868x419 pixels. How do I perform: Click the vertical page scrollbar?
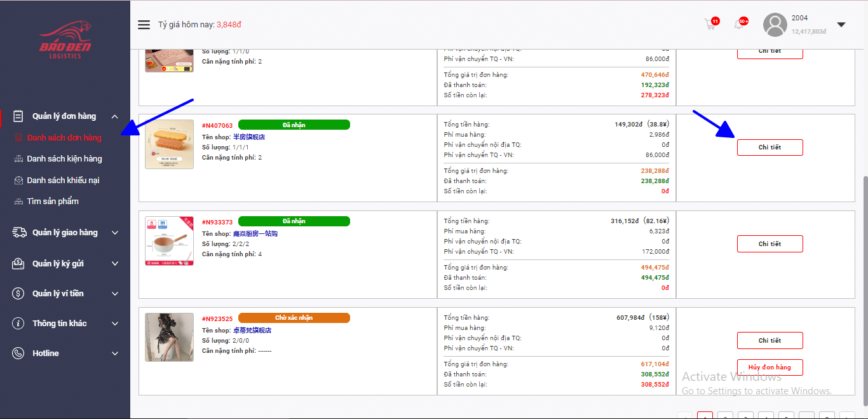864,254
